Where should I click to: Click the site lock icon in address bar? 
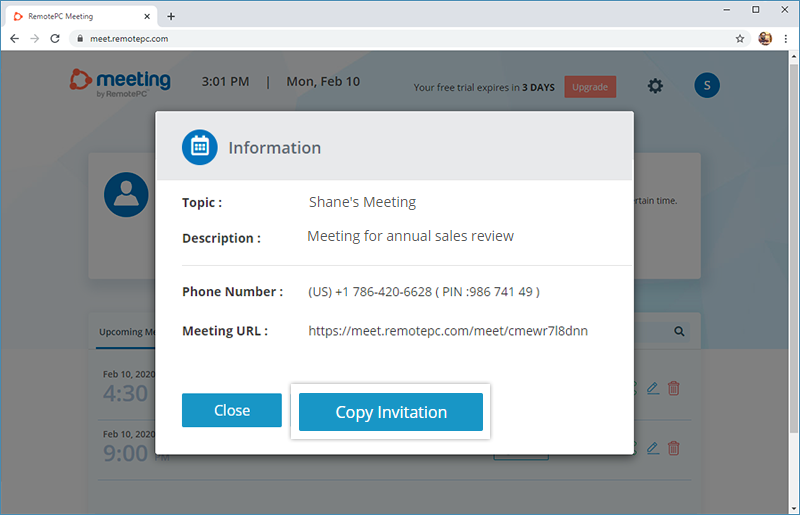click(x=80, y=38)
